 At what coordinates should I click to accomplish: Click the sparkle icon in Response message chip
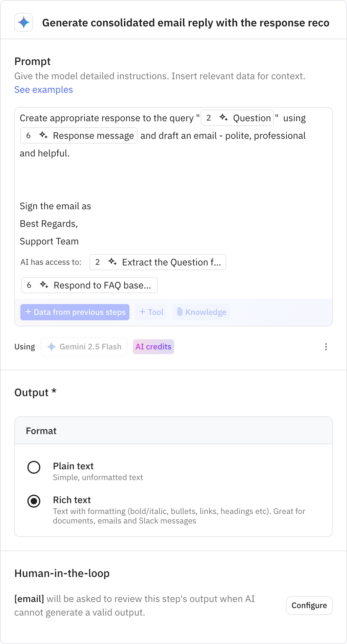43,135
